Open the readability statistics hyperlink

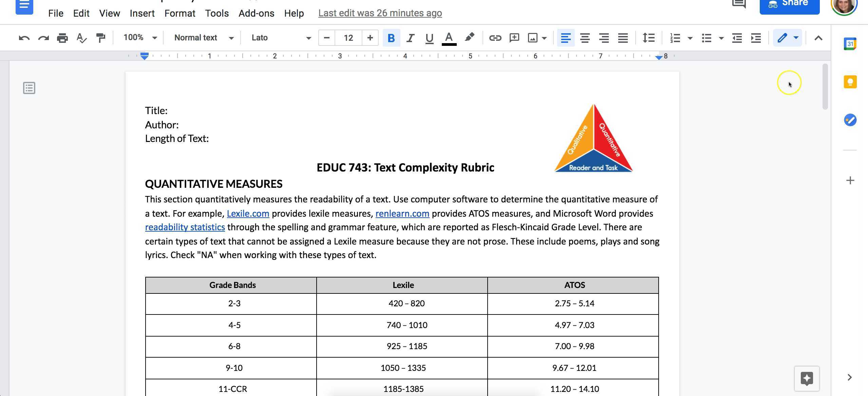[185, 227]
